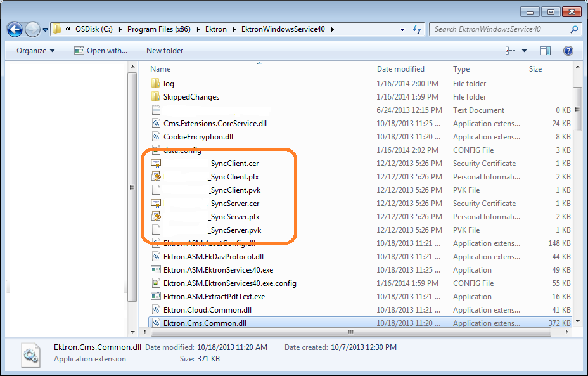Select Program Files (x86) breadcrumb

tap(158, 29)
